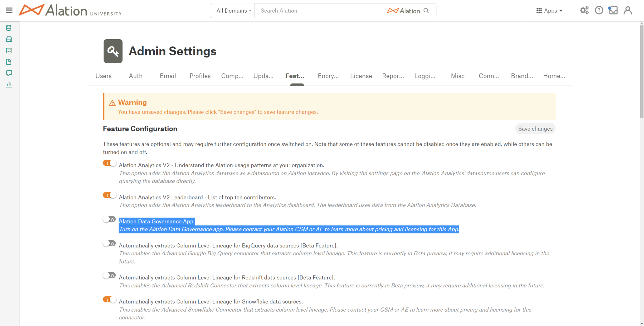Open the Home... tab

click(554, 76)
